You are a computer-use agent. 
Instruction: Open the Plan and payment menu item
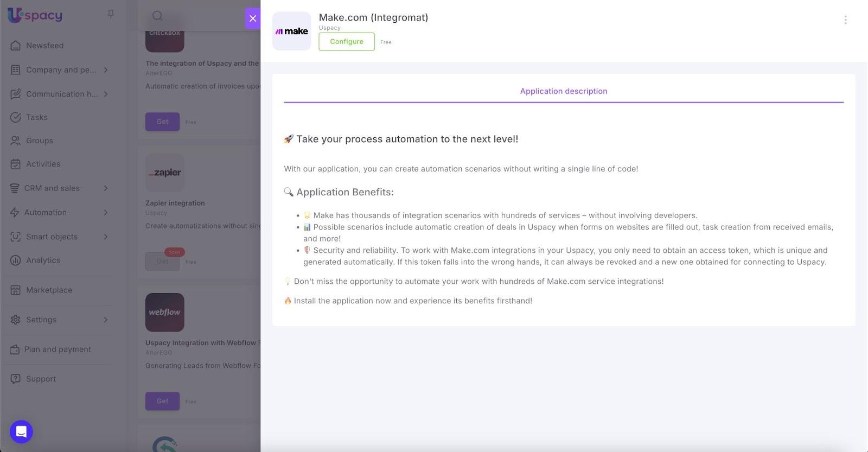tap(58, 349)
